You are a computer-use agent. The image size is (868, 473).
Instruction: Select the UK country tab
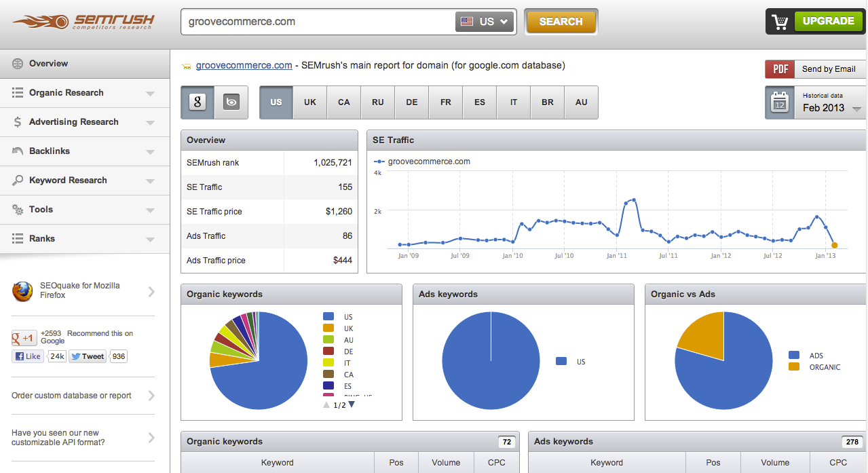pyautogui.click(x=310, y=102)
